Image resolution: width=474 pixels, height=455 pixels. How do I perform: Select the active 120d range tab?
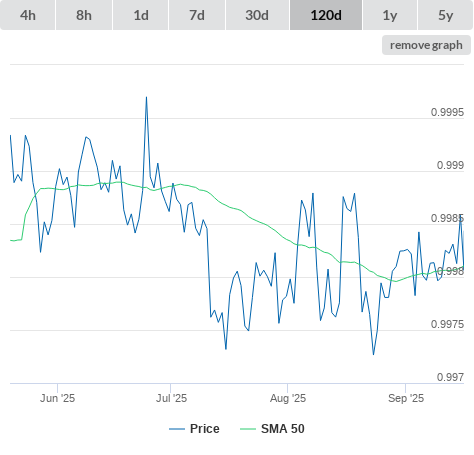pyautogui.click(x=326, y=15)
